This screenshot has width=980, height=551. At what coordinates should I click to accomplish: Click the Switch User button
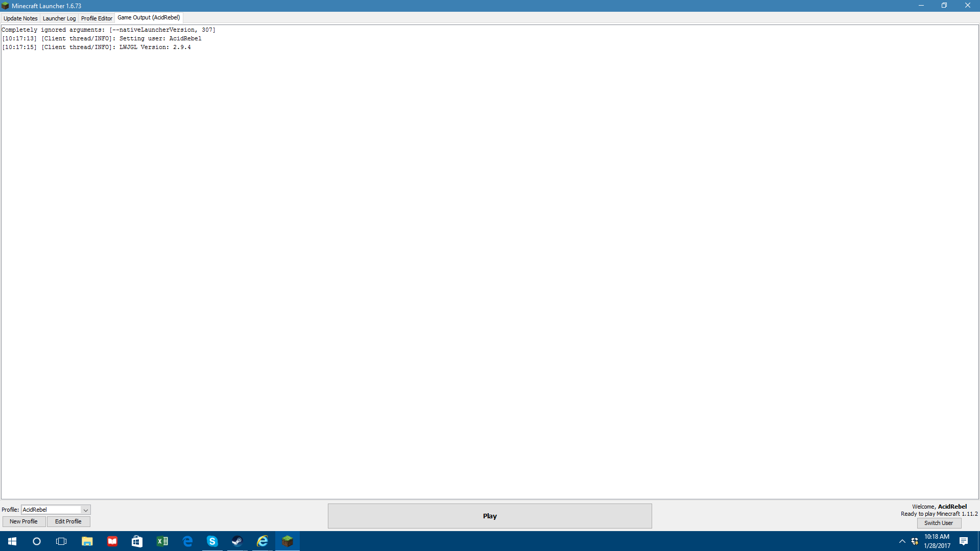939,523
